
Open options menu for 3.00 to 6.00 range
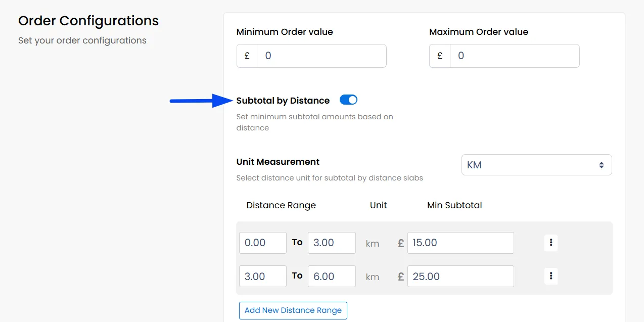point(550,276)
